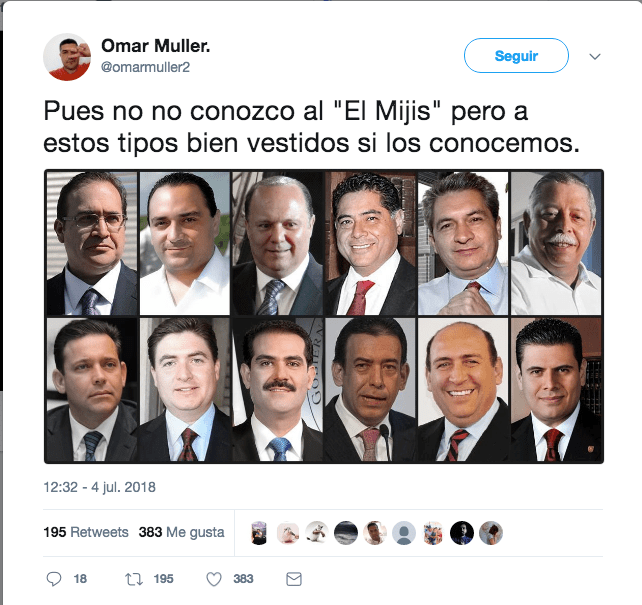This screenshot has width=642, height=605.
Task: View the 383 Me gusta list
Action: point(181,532)
